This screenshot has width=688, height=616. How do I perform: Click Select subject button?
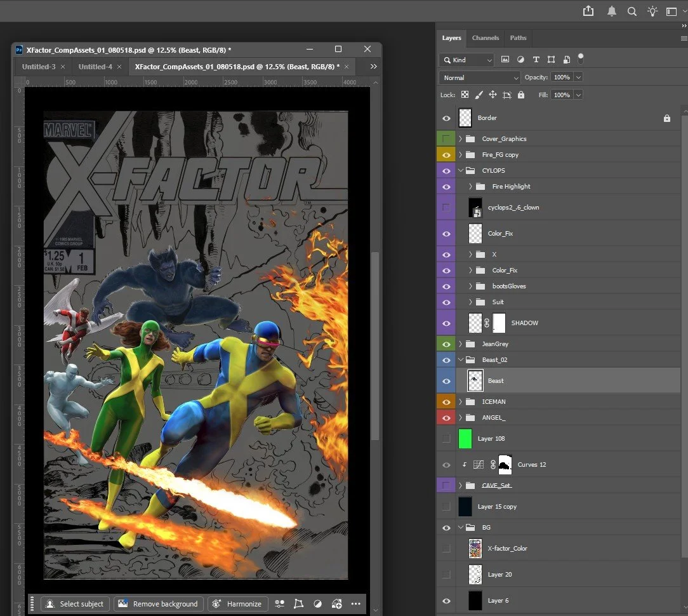pos(76,604)
